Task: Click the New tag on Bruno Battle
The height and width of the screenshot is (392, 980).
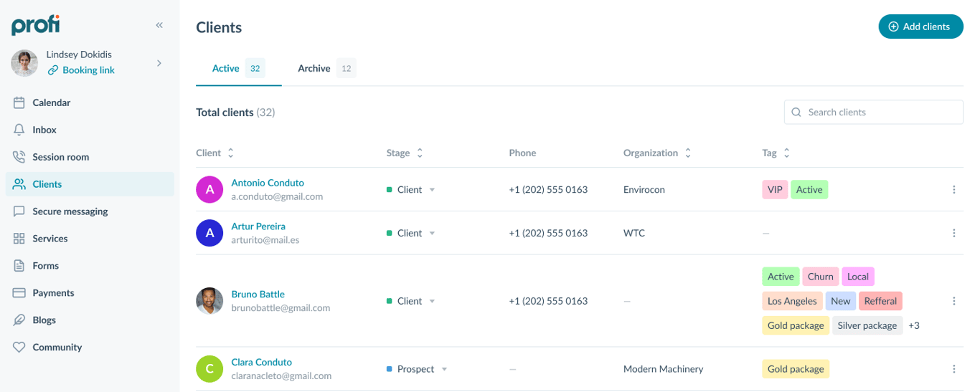Action: [x=841, y=301]
